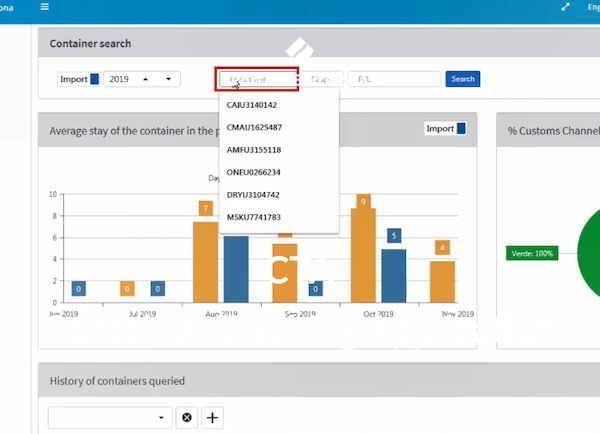Click the plus button under History
Image resolution: width=600 pixels, height=434 pixels.
[212, 417]
